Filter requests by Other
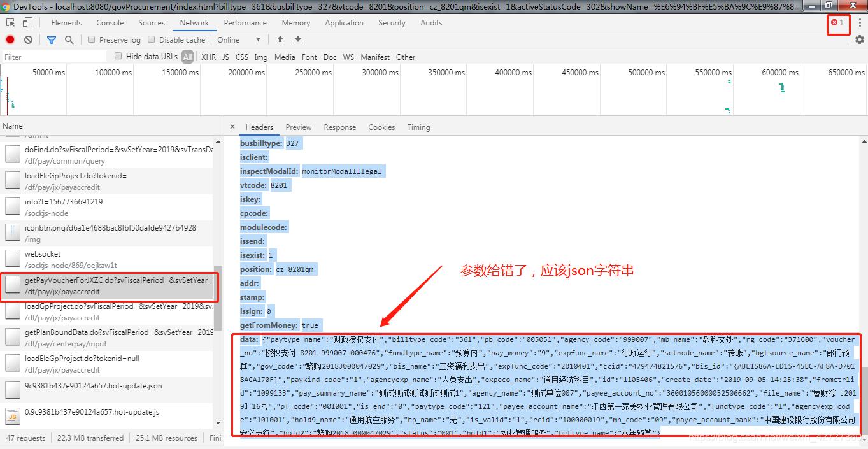 pyautogui.click(x=406, y=57)
